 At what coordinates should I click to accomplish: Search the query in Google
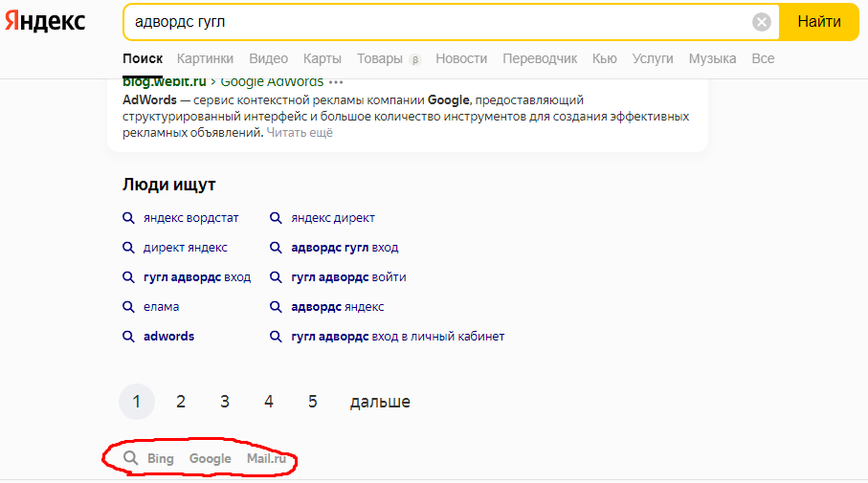(x=210, y=459)
